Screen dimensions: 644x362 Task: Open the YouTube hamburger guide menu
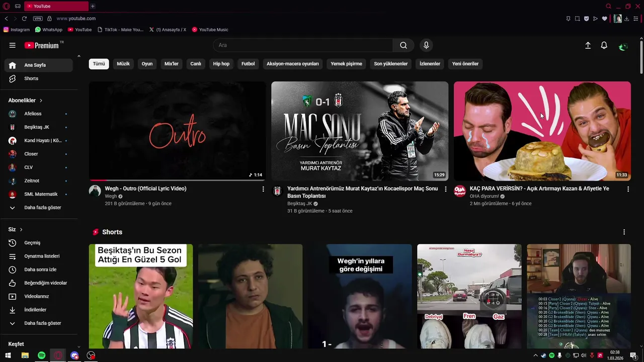tap(12, 45)
